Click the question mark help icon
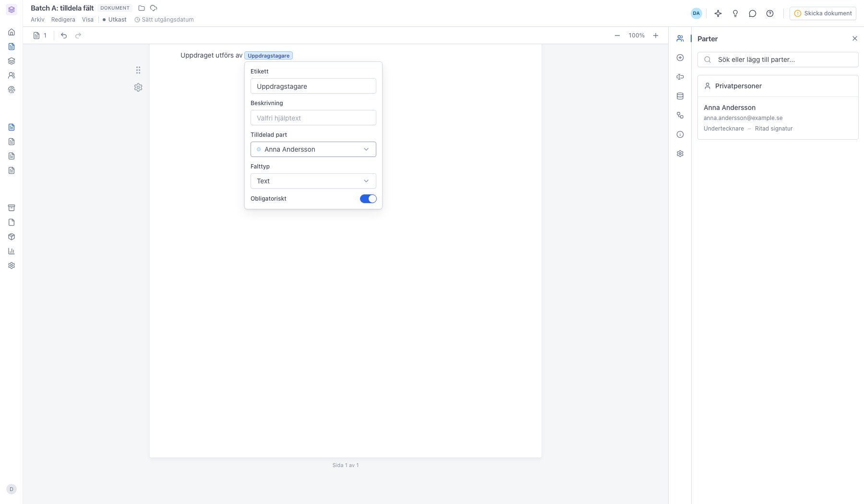The image size is (864, 504). pos(770,13)
